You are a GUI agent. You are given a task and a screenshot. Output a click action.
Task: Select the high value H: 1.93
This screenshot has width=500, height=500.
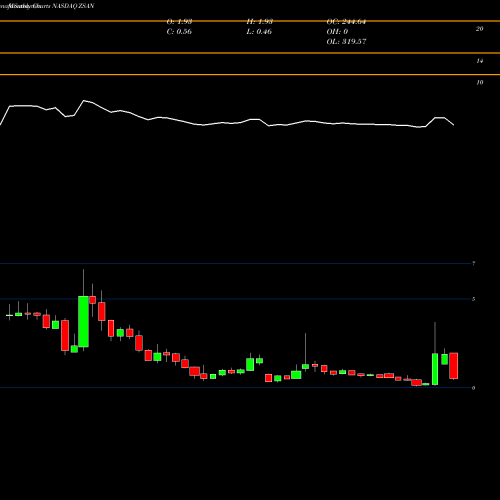click(x=259, y=22)
